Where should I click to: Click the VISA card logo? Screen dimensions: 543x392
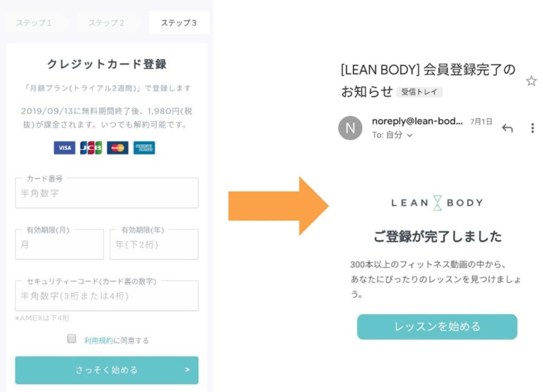(64, 148)
